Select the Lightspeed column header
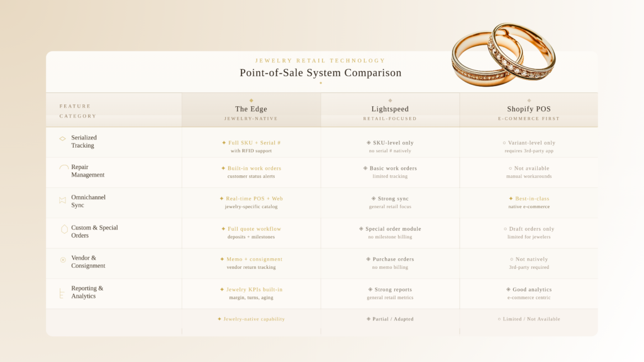Screen dimensions: 644x362 390,109
